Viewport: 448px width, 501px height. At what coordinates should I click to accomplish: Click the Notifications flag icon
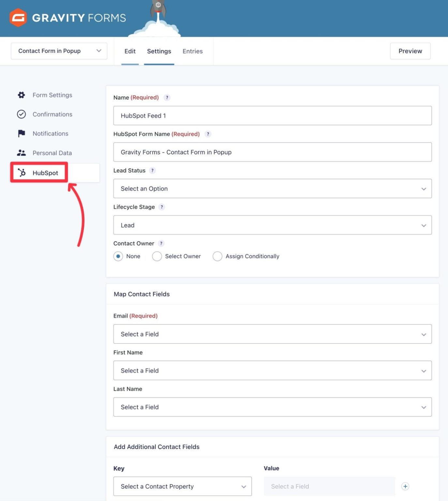coord(21,133)
